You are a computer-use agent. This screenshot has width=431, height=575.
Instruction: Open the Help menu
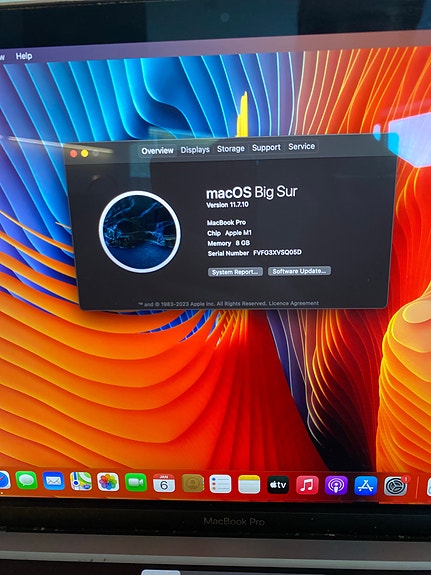point(24,56)
